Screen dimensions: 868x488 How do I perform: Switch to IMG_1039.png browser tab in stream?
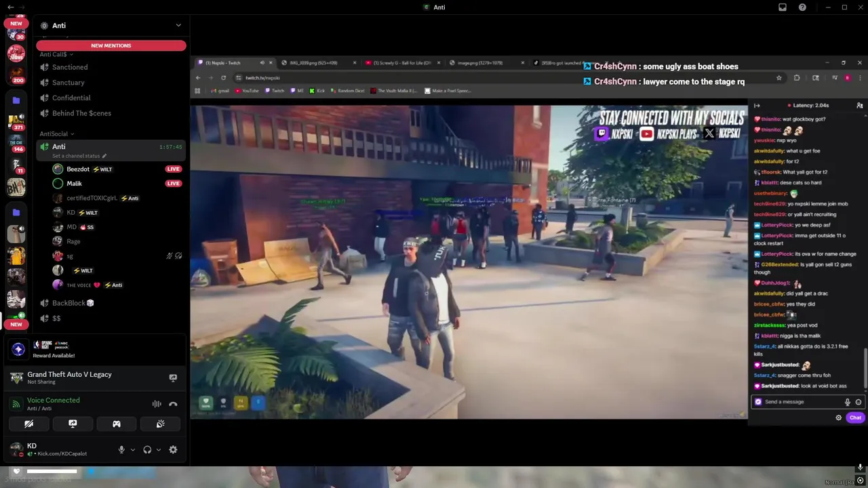pos(319,62)
